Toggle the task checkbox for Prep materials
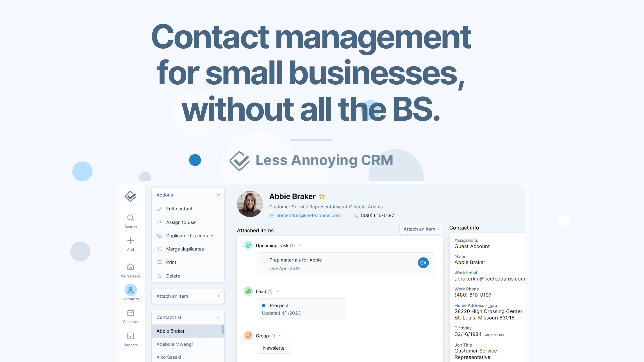 pos(264,260)
